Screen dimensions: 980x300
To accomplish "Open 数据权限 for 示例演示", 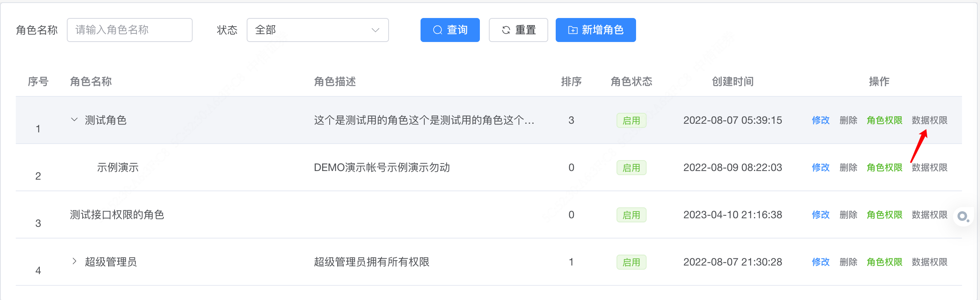I will tap(929, 168).
